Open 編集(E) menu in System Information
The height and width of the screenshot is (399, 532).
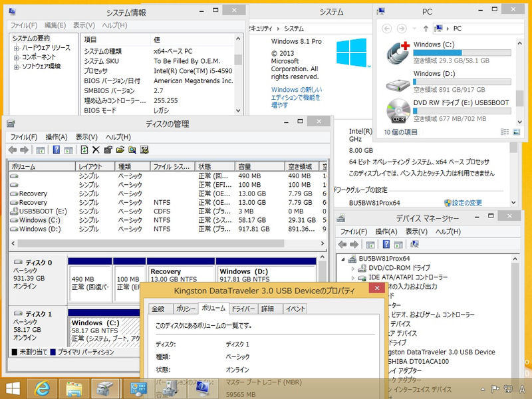coord(55,25)
